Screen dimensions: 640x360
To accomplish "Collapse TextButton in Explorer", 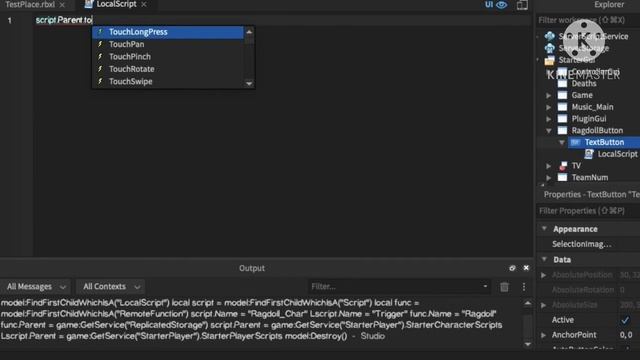I will tap(562, 142).
